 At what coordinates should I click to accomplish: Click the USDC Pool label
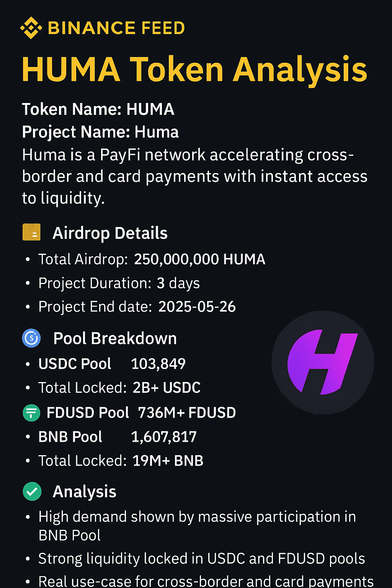[75, 364]
